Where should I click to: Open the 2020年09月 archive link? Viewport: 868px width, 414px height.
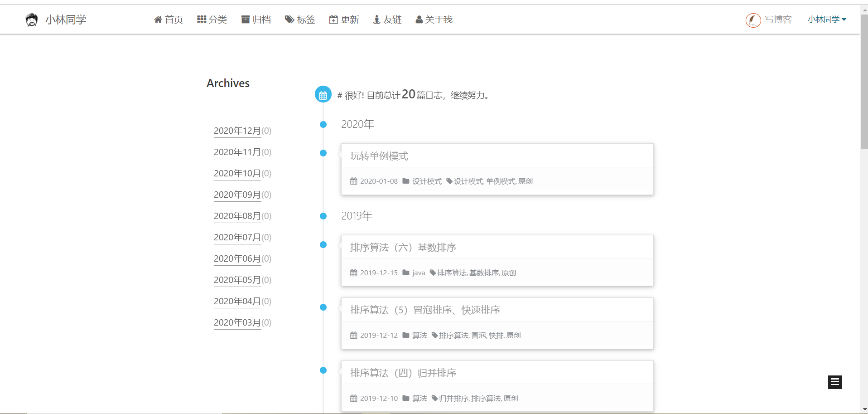click(237, 195)
